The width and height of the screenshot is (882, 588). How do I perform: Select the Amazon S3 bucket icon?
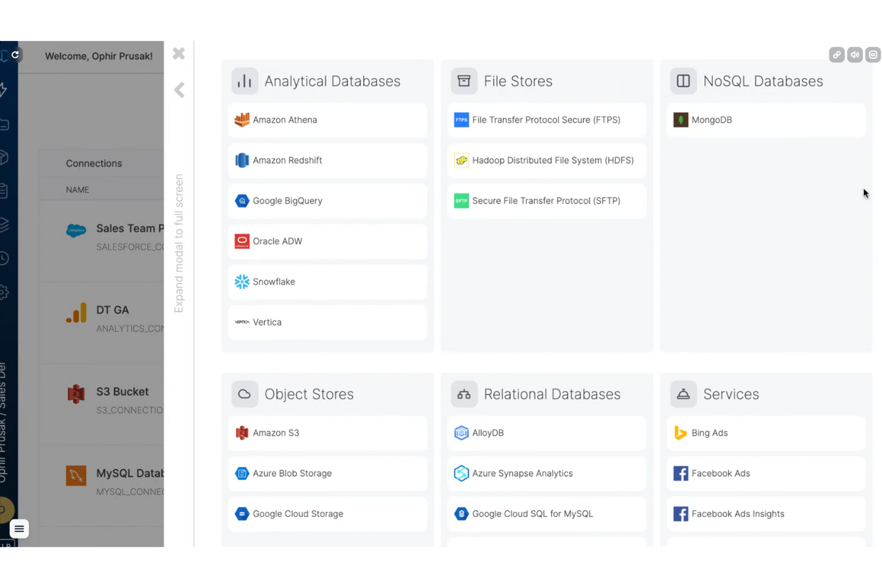click(x=242, y=433)
